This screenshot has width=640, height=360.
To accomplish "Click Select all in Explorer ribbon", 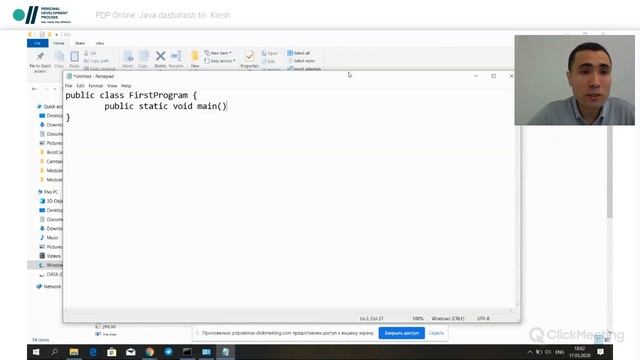I will pos(299,53).
